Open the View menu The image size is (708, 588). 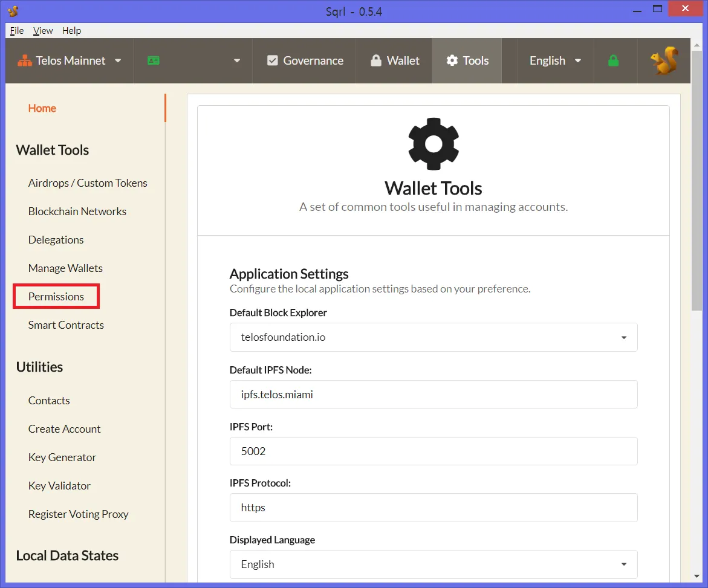pos(43,31)
